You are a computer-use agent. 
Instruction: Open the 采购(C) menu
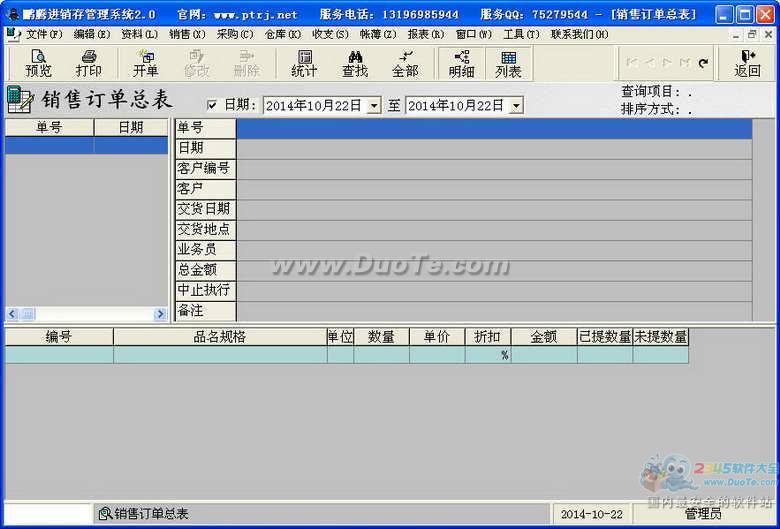point(235,34)
